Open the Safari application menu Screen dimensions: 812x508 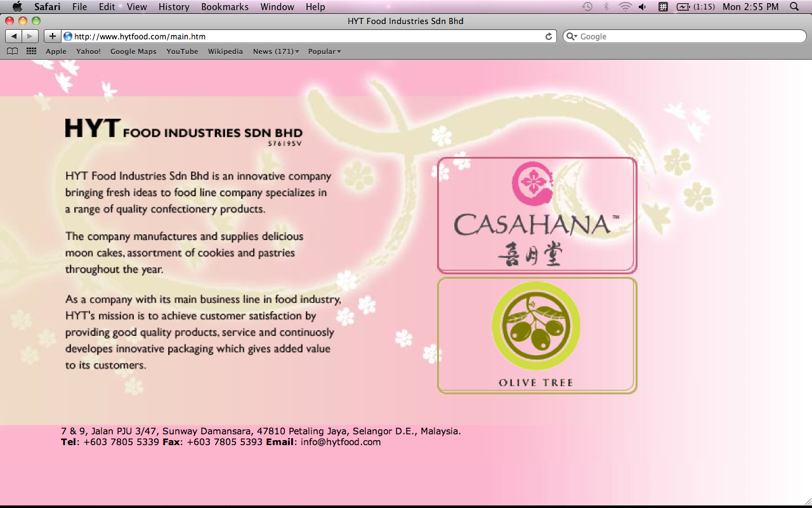coord(47,7)
